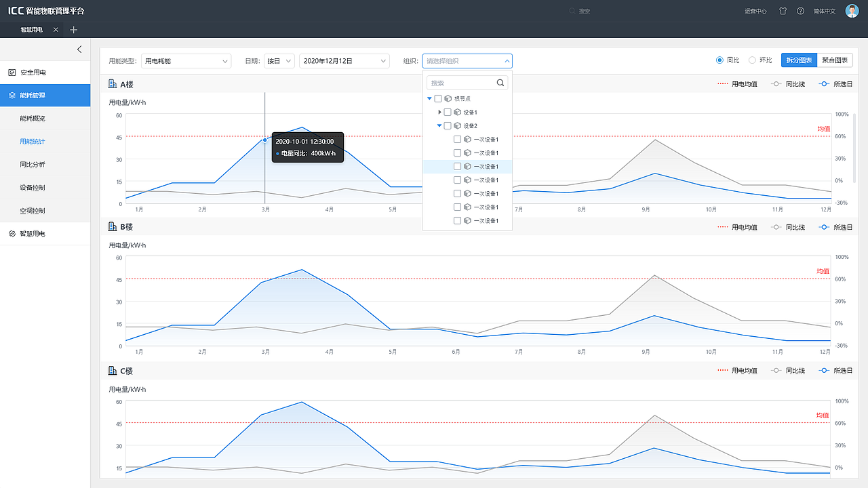Expand the 设备1 tree node
This screenshot has width=868, height=488.
(439, 113)
